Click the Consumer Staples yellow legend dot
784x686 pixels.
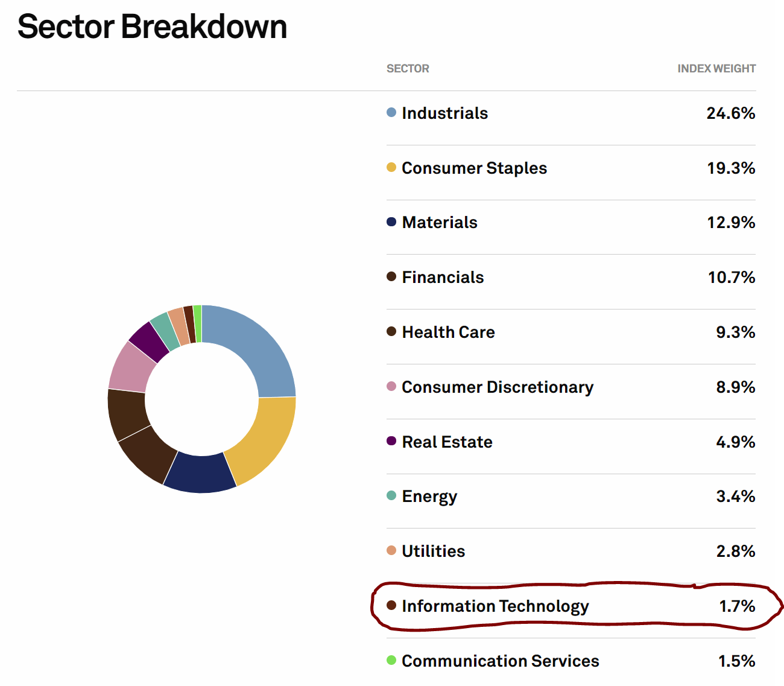pos(391,167)
